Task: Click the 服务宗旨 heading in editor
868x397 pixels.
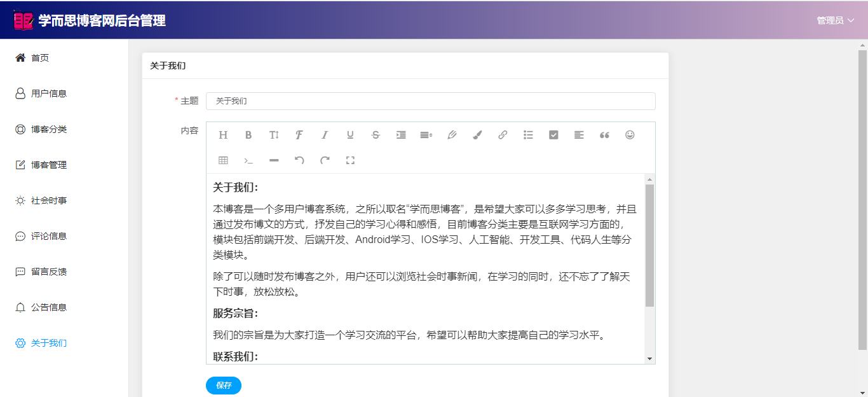Action: [x=236, y=314]
